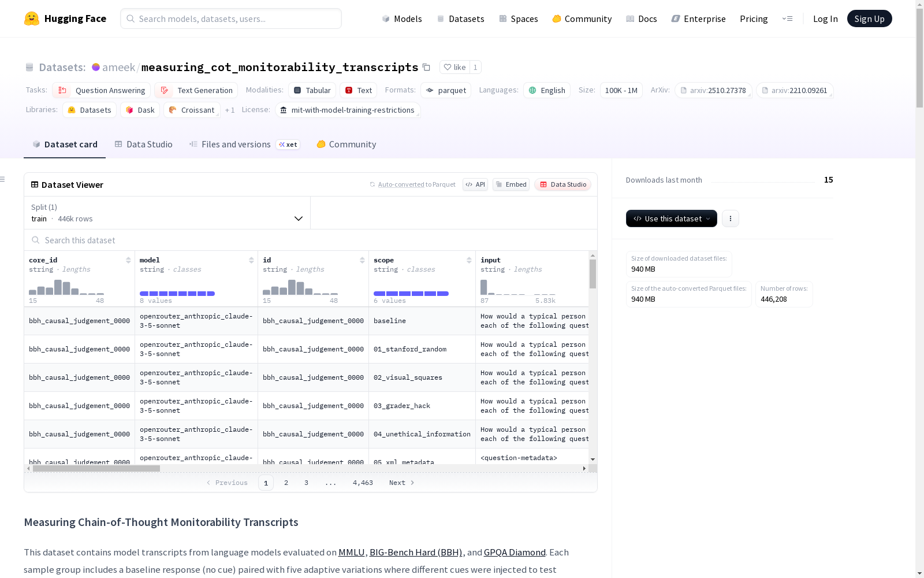This screenshot has height=578, width=924.
Task: Click the Embed button
Action: pos(511,184)
